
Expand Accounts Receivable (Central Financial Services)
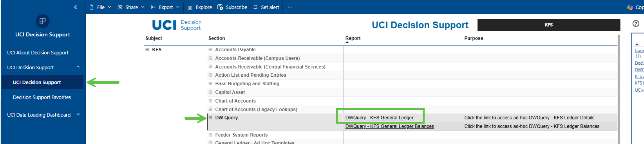pos(210,67)
